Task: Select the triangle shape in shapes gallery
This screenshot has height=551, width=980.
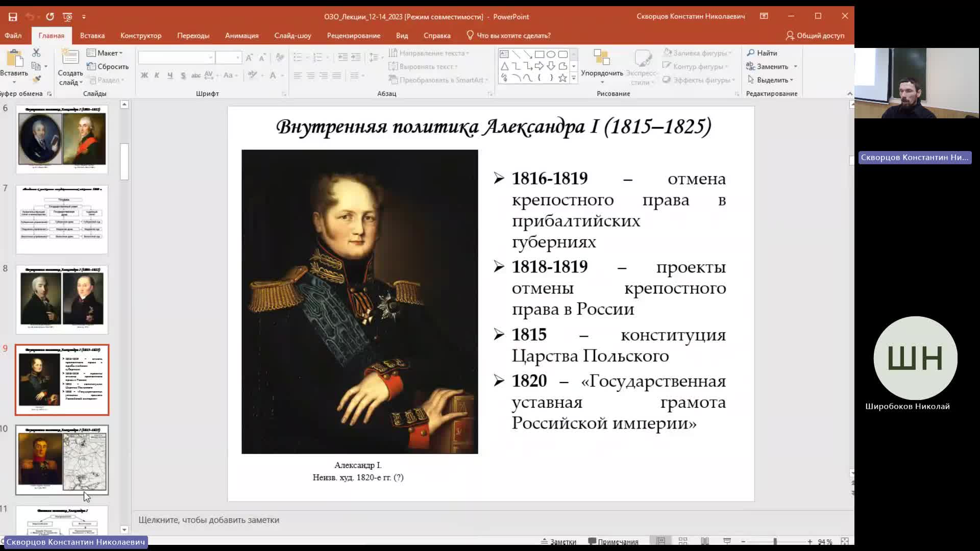Action: [x=504, y=66]
